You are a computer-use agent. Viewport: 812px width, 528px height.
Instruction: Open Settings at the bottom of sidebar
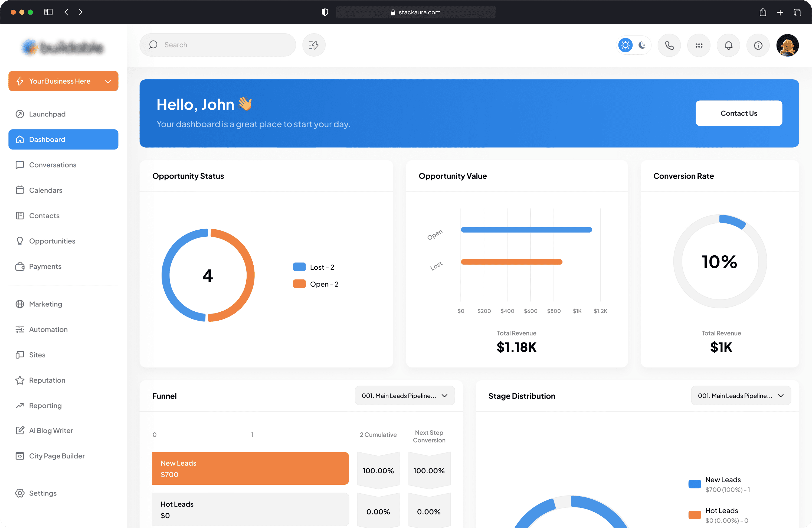click(43, 493)
